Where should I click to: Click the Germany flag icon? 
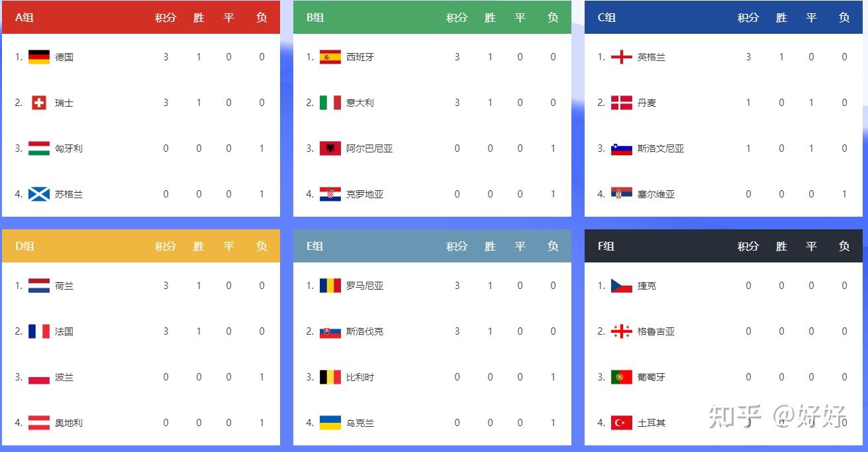pos(39,57)
